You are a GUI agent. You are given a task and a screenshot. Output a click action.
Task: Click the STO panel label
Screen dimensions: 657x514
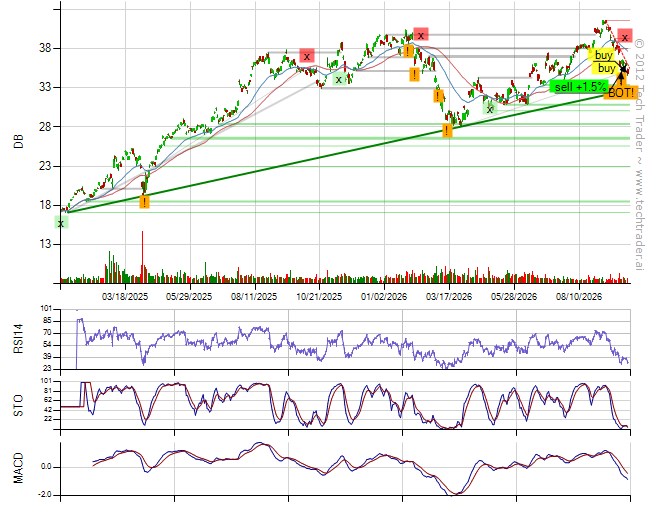pyautogui.click(x=18, y=405)
